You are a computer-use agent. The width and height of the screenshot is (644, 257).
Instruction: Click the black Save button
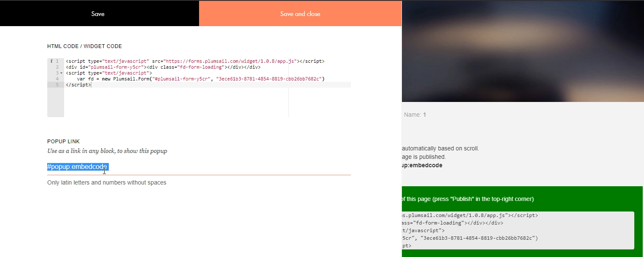click(98, 14)
